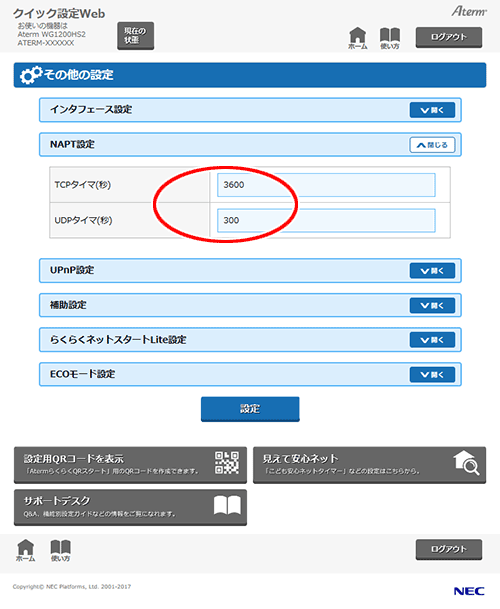Open the サポートデスク panel

pos(130,508)
